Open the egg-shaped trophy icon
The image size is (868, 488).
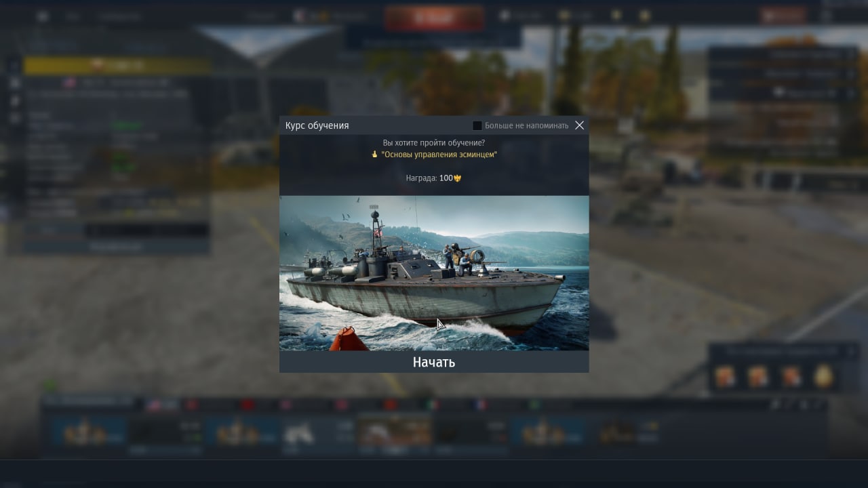click(823, 376)
